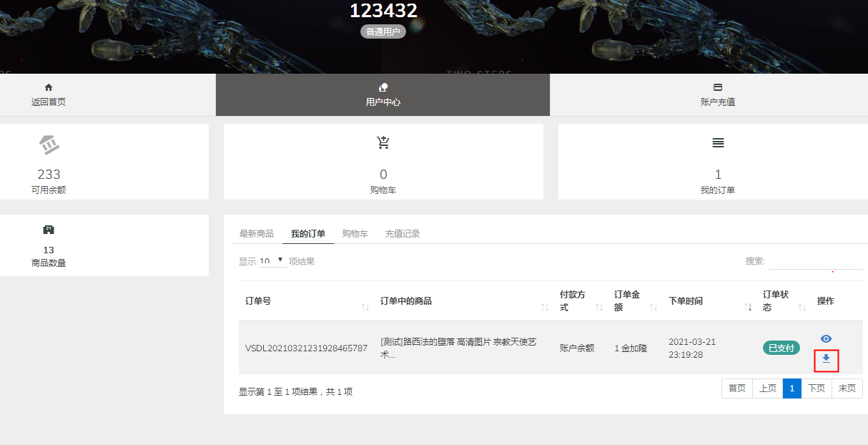View order details with eye icon

point(826,338)
